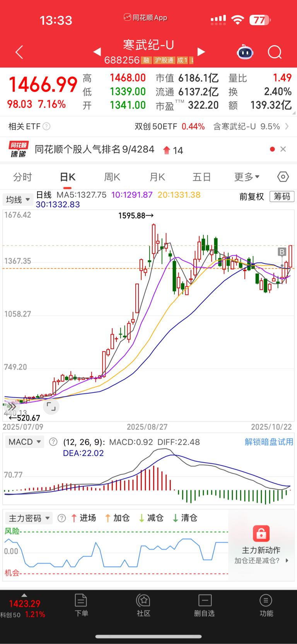The width and height of the screenshot is (297, 644).
Task: Tap the 沪股通 tag
Action: (164, 60)
